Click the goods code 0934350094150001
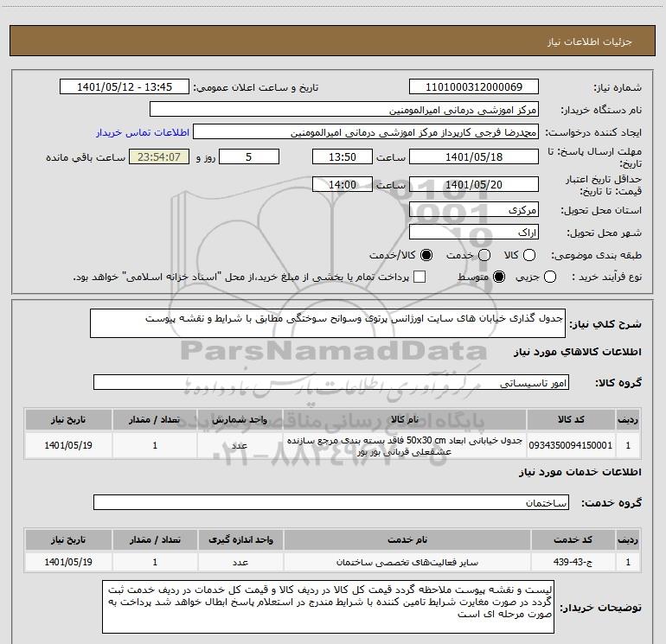 coord(571,445)
